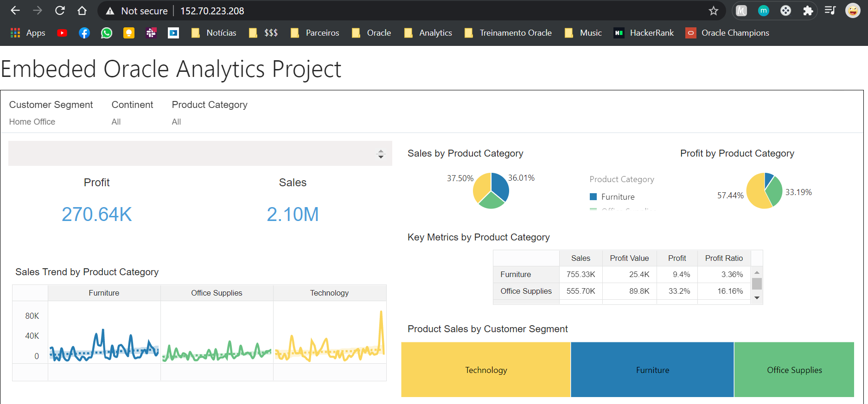
Task: Open the media control playlist icon
Action: tap(830, 11)
